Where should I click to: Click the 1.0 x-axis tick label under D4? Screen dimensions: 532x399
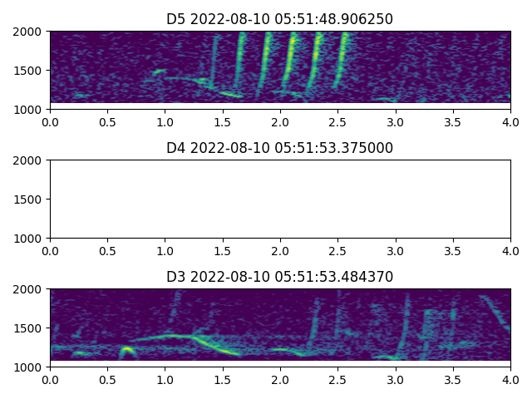pyautogui.click(x=165, y=251)
